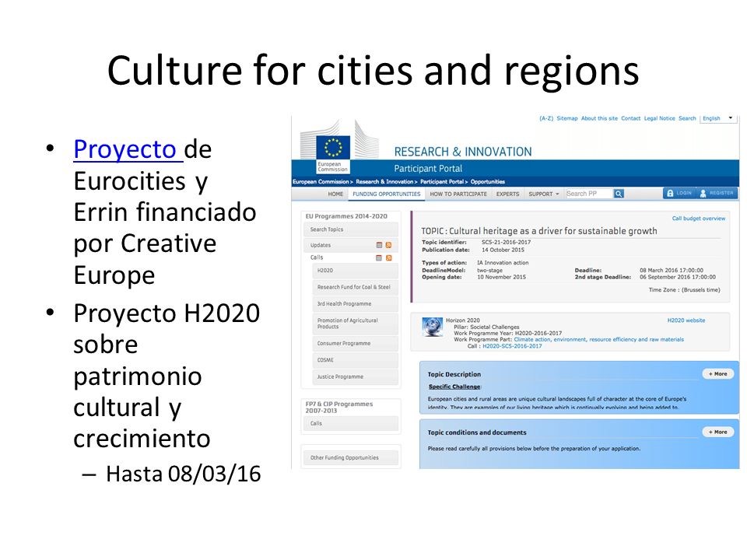Click the magnifier search button beside Search PP
The height and width of the screenshot is (560, 747).
[x=619, y=194]
